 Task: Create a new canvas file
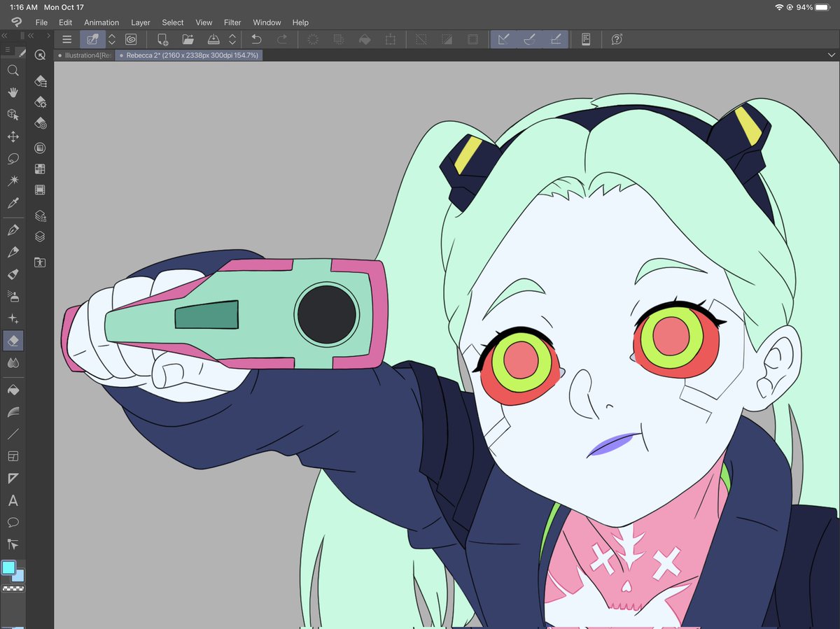pos(163,40)
